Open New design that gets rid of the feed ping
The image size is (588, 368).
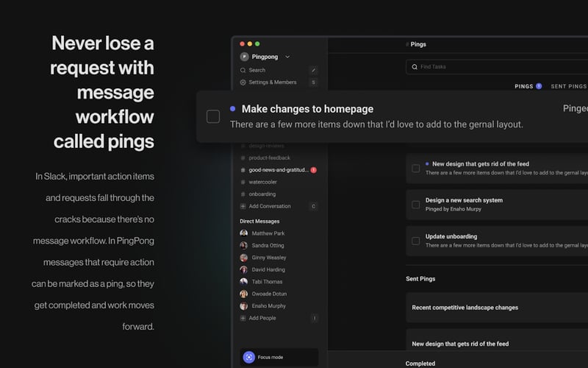(x=481, y=163)
